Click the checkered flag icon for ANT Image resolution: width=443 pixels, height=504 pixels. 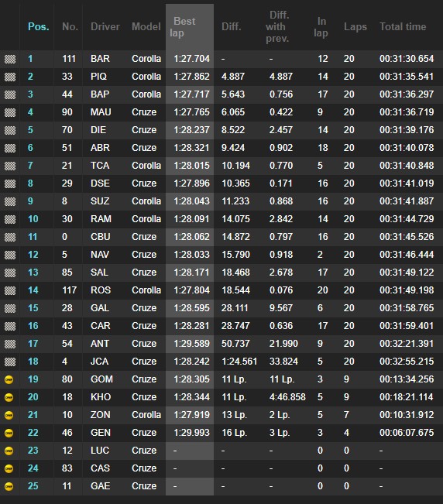click(x=9, y=344)
